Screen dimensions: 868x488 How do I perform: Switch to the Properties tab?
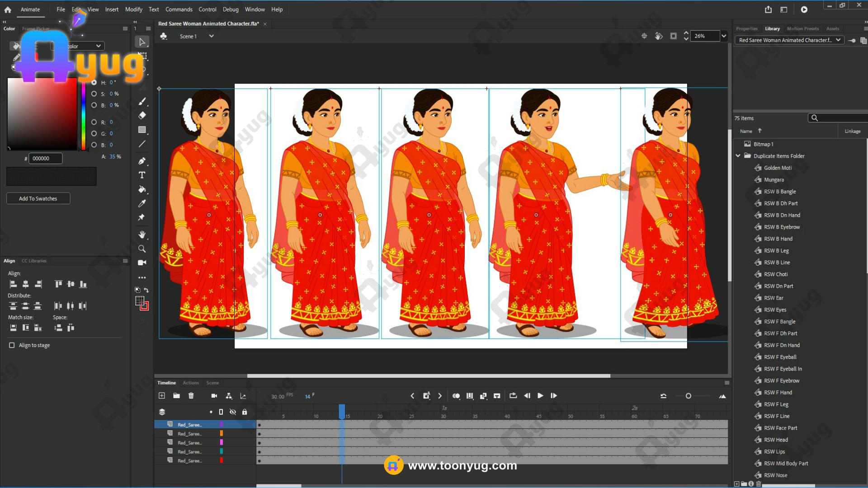[x=746, y=28]
